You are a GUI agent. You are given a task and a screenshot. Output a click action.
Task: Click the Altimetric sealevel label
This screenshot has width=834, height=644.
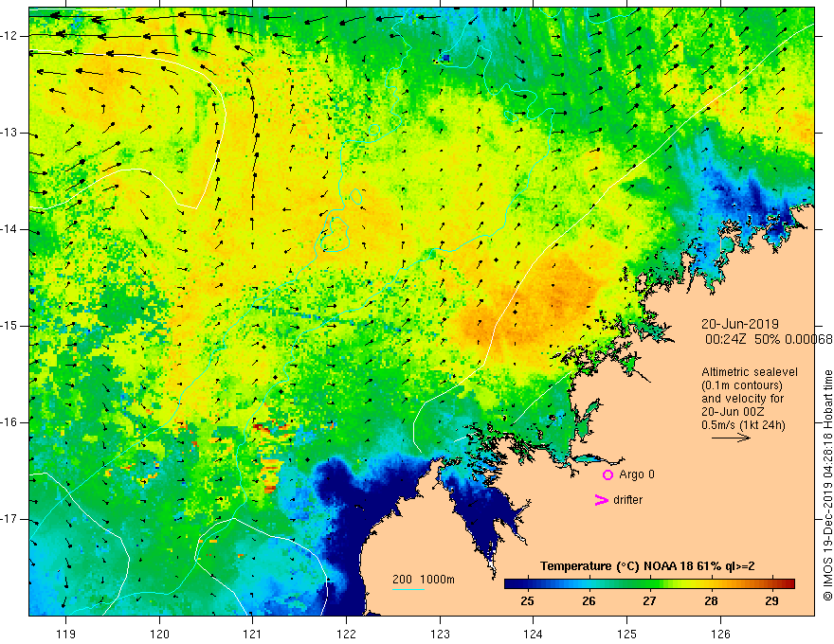(x=750, y=372)
